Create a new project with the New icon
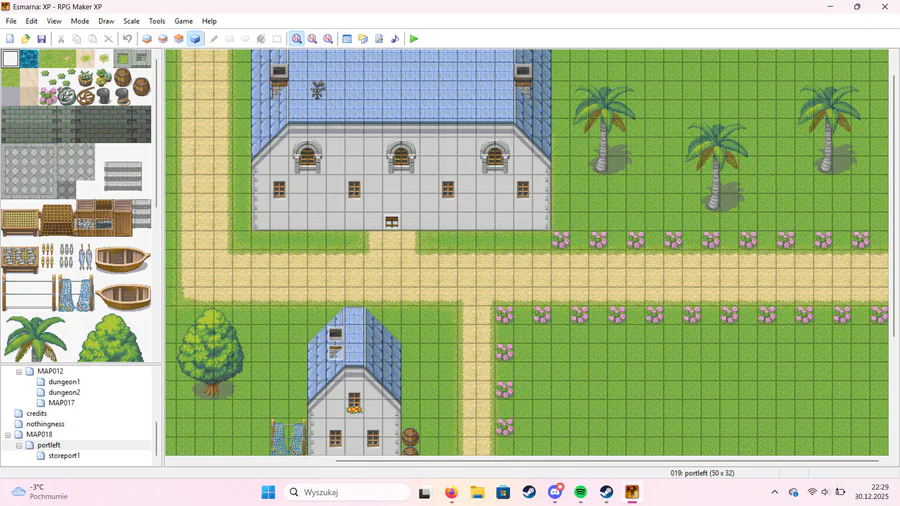The height and width of the screenshot is (506, 900). click(10, 39)
